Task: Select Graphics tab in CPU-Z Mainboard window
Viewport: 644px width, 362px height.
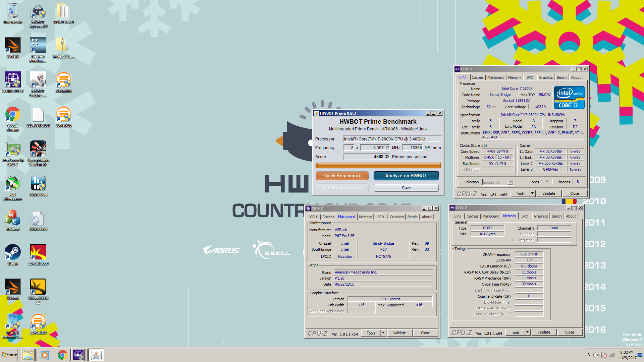Action: tap(396, 217)
